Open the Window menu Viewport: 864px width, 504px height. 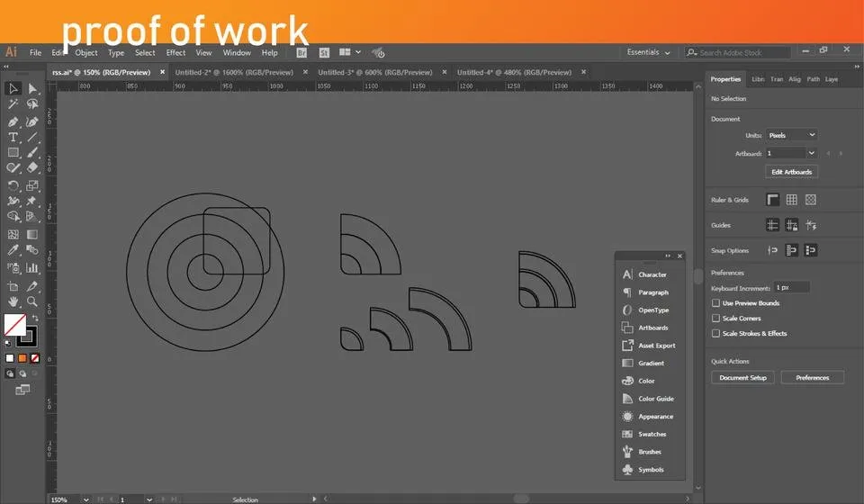tap(237, 53)
